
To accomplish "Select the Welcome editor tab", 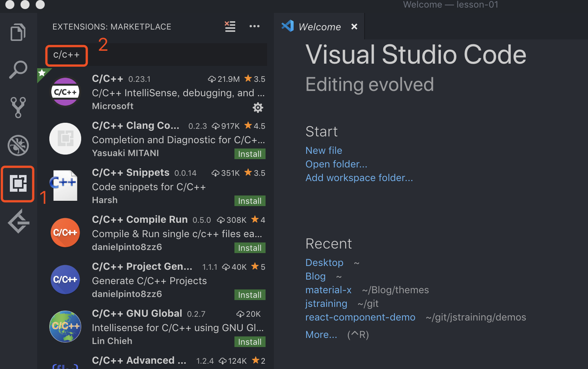I will (319, 27).
